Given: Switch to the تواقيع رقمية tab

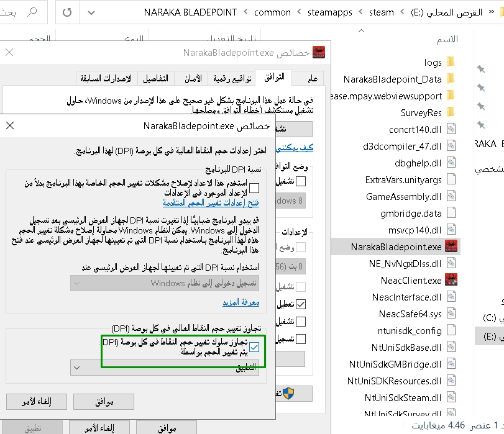Looking at the screenshot, I should tap(232, 79).
